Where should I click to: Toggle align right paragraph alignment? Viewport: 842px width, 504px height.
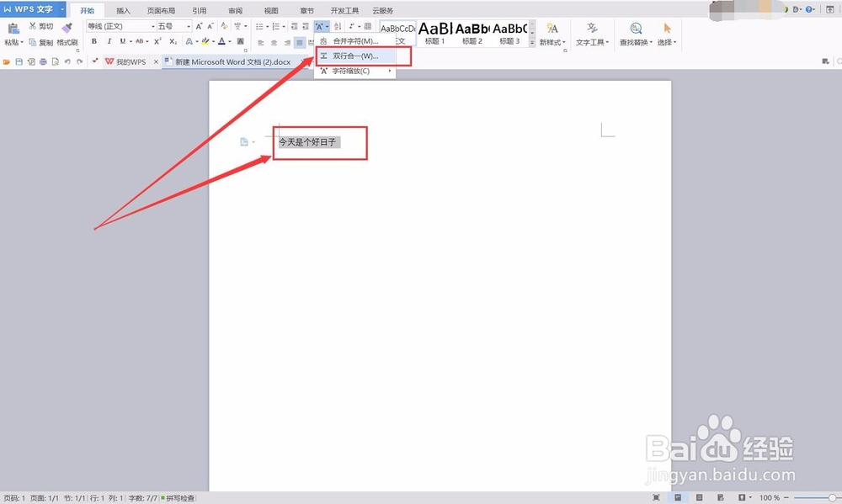pos(287,42)
